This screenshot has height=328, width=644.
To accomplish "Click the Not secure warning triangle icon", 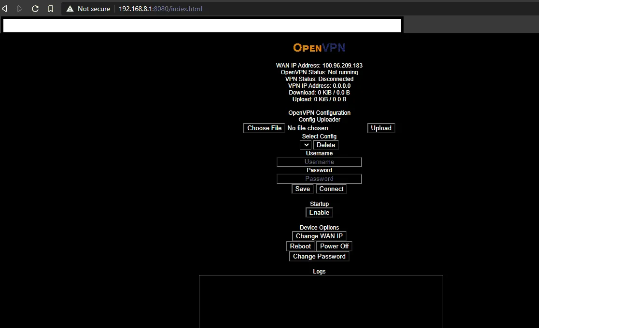I will 70,9.
